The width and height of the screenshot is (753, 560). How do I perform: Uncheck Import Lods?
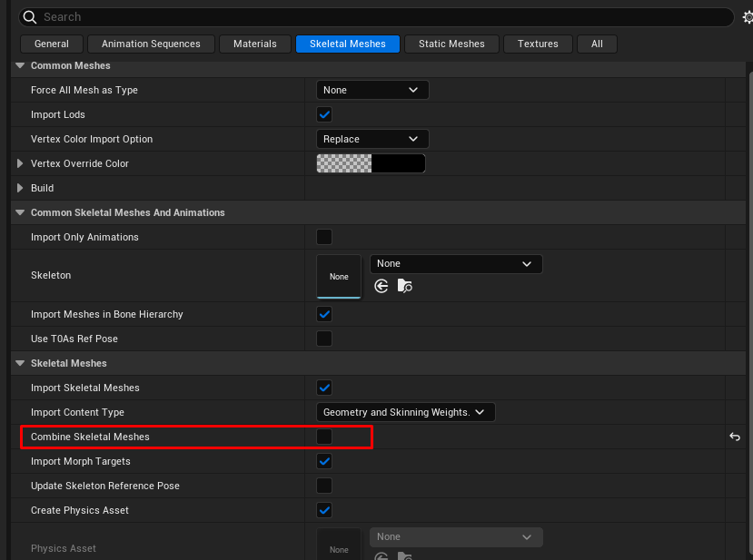pyautogui.click(x=324, y=114)
